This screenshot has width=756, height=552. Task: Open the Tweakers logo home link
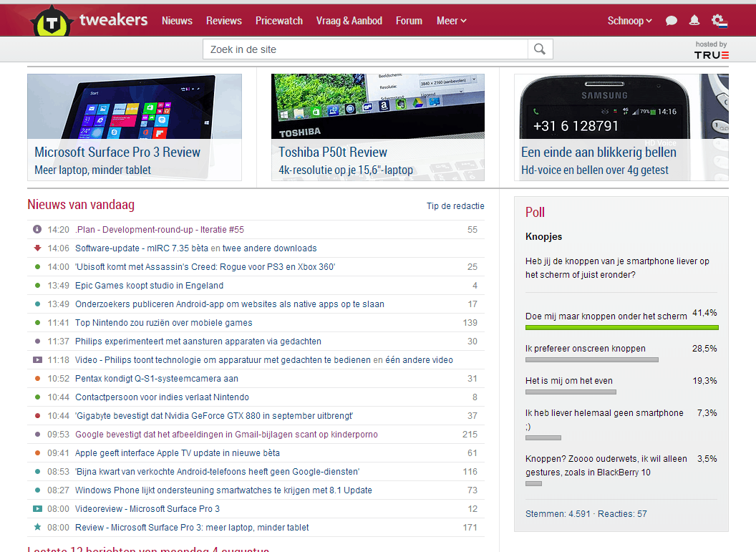point(89,20)
